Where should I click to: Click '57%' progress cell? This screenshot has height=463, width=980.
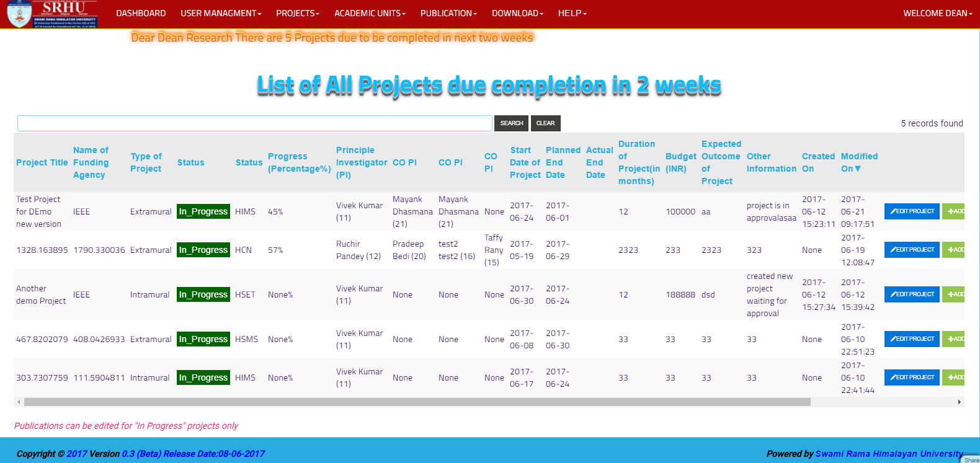pyautogui.click(x=275, y=250)
